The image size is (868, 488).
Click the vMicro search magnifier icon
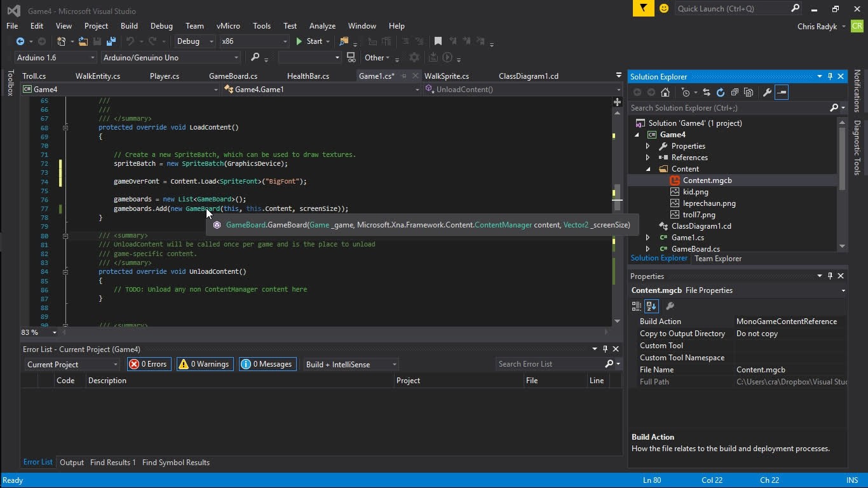tap(255, 57)
